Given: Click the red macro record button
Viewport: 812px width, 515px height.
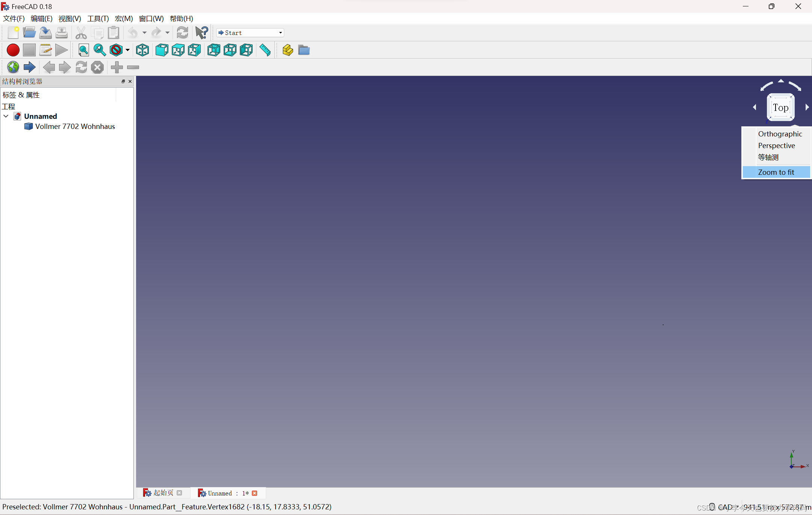Looking at the screenshot, I should click(x=13, y=50).
